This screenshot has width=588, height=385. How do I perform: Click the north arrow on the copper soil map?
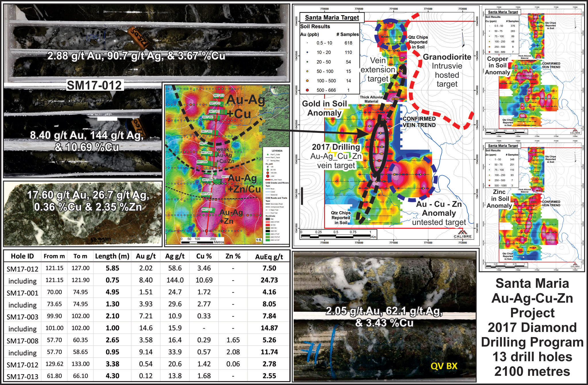(575, 23)
